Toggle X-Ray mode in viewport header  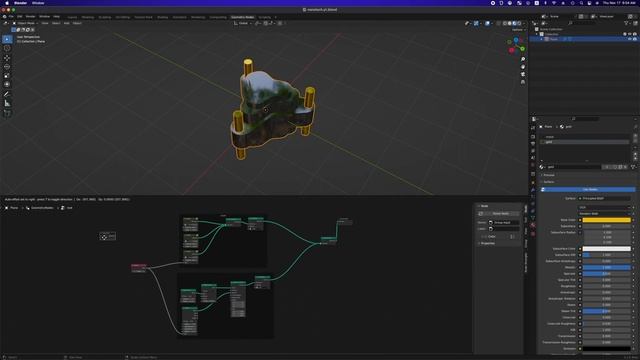(x=498, y=23)
